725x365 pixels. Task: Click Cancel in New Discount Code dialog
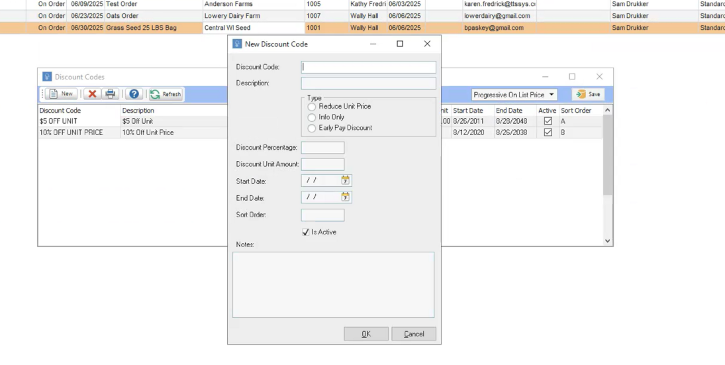tap(414, 334)
